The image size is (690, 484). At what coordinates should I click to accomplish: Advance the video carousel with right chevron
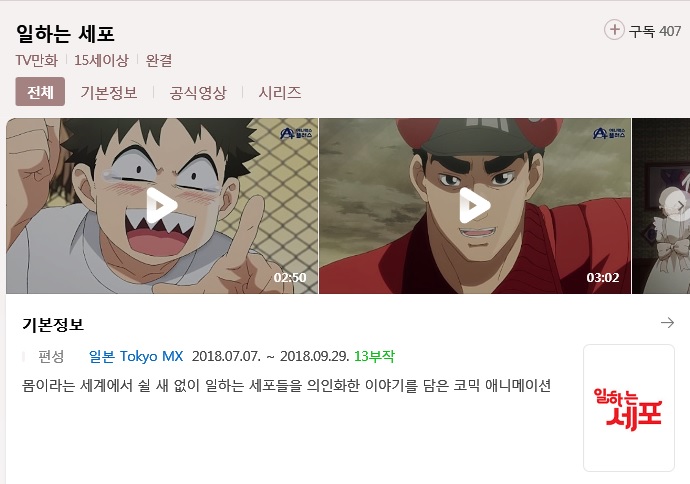680,205
